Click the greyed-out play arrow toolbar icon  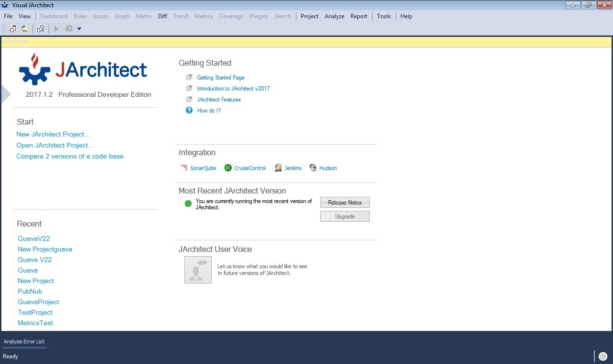click(x=57, y=29)
